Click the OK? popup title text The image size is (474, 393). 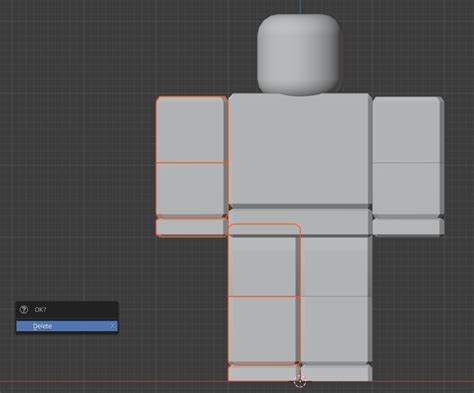[x=40, y=310]
